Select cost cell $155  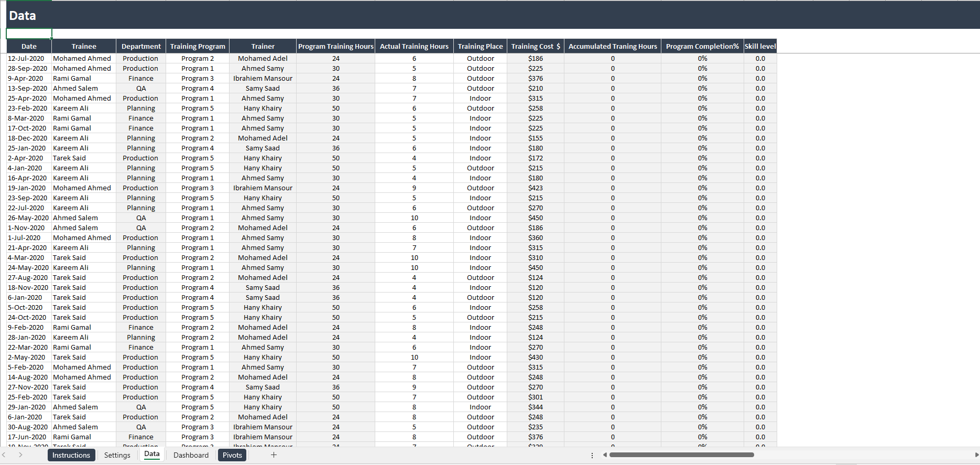point(536,138)
